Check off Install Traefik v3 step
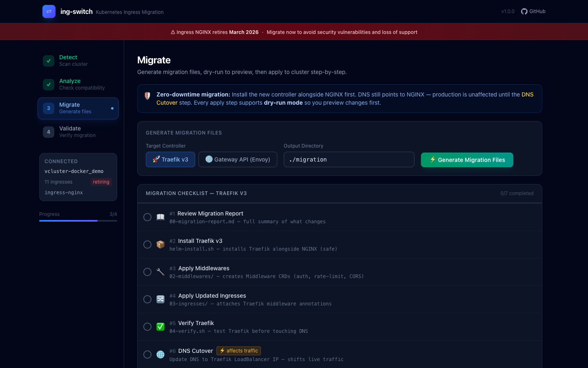 147,245
